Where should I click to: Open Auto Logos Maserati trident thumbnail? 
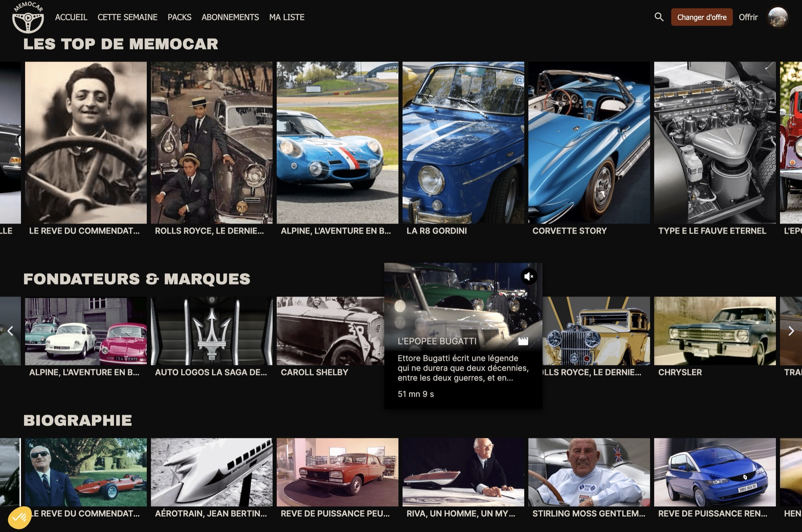212,331
